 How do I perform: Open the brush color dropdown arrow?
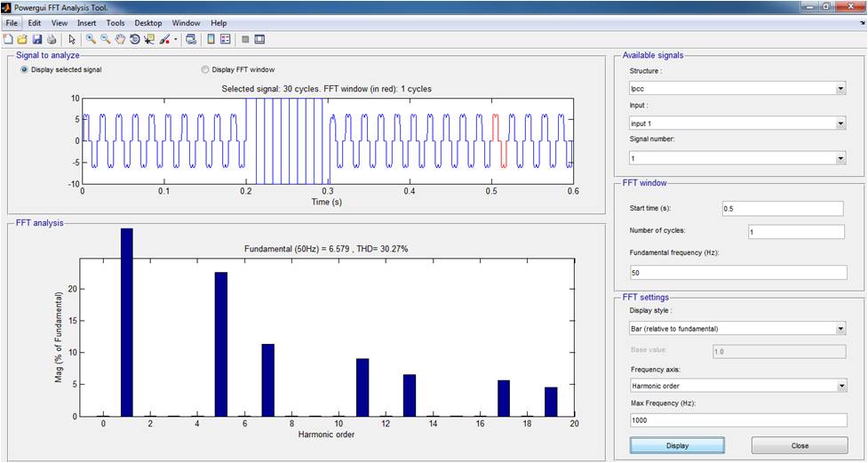pos(176,39)
